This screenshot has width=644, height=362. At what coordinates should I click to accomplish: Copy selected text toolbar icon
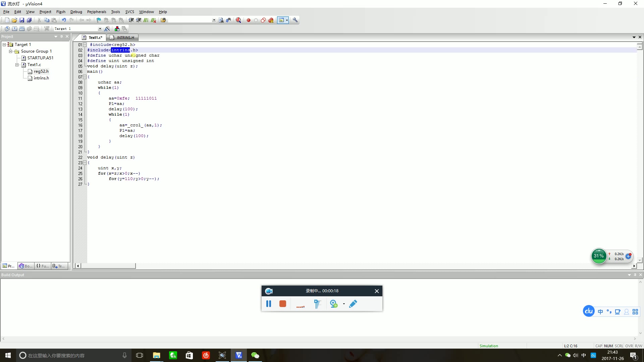coord(47,20)
